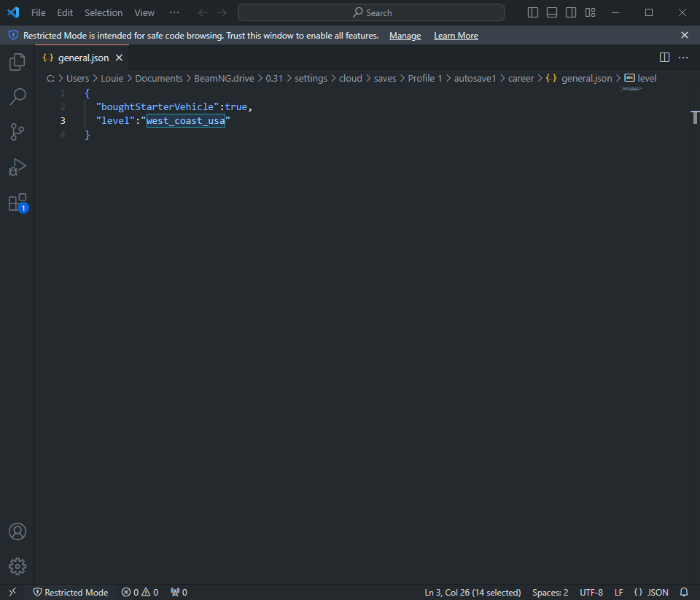Expand the Louie breadcrumb
Screen dimensions: 700x600
tap(112, 78)
